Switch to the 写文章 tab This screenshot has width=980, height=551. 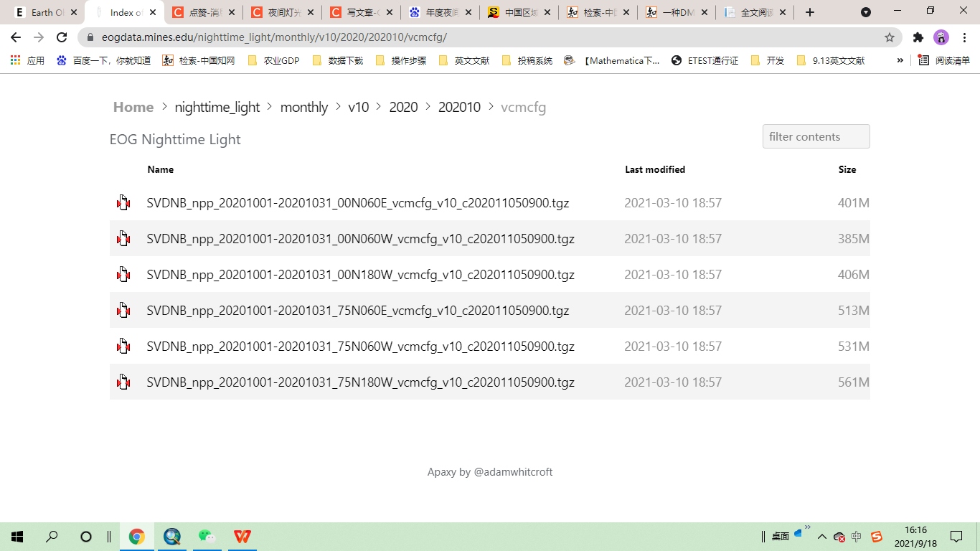click(362, 12)
